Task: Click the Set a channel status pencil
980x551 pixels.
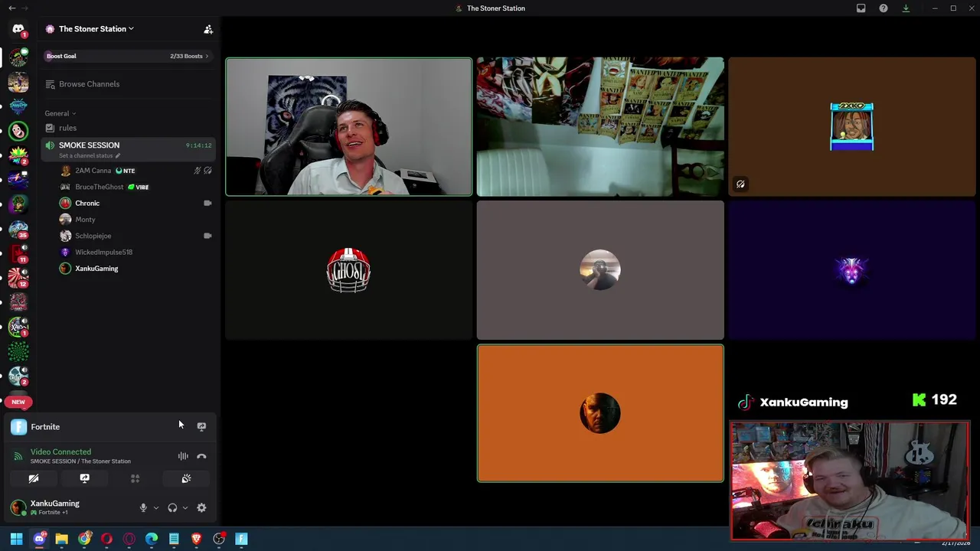Action: (117, 155)
